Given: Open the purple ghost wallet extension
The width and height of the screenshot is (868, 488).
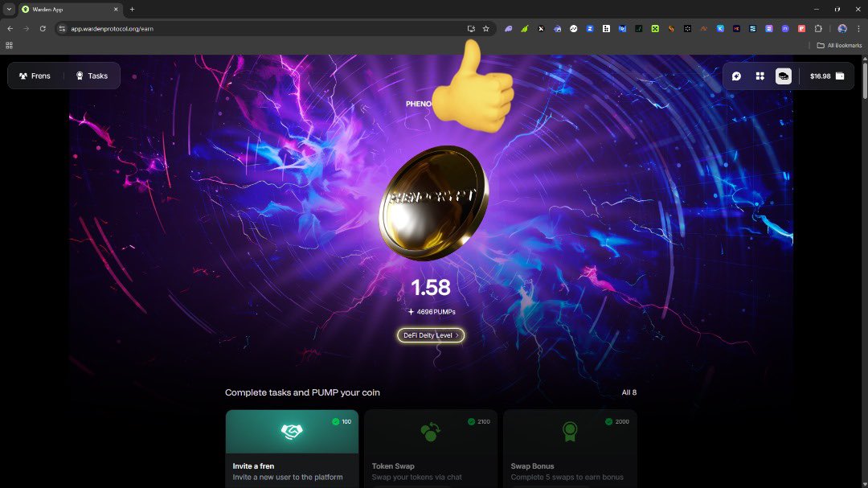Looking at the screenshot, I should coord(508,29).
